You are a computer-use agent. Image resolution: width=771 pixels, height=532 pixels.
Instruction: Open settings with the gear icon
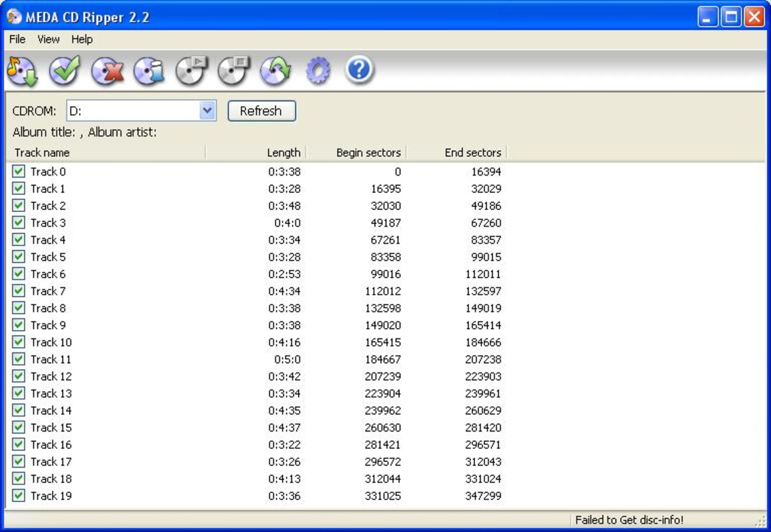click(317, 70)
